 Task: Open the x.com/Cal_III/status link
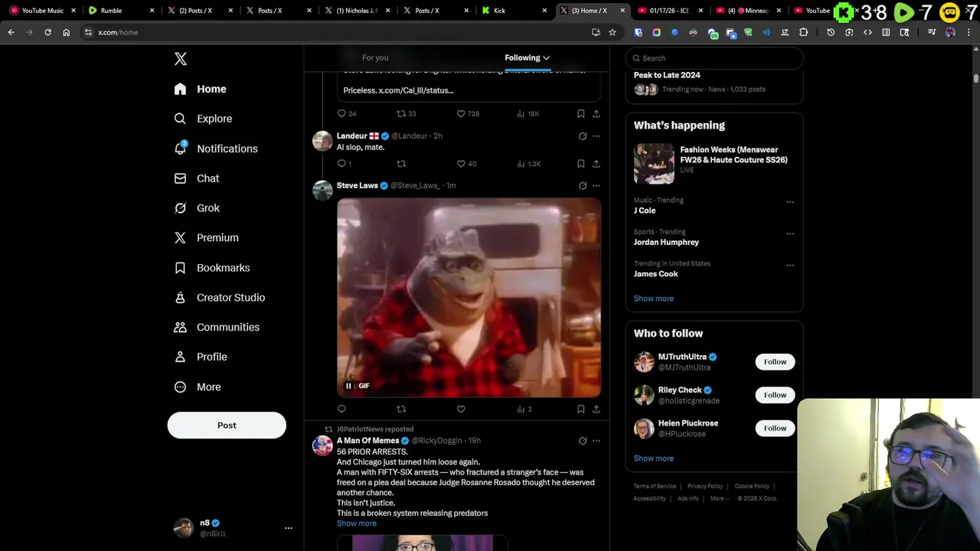416,90
